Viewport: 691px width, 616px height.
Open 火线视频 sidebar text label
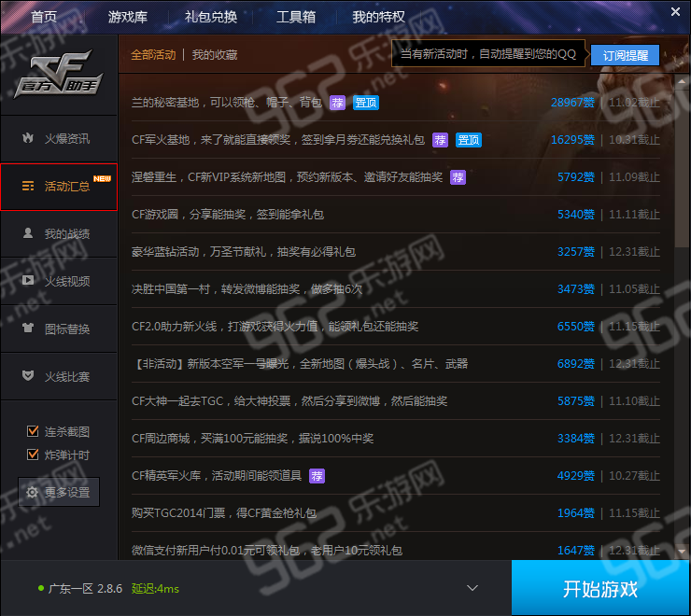click(x=67, y=281)
